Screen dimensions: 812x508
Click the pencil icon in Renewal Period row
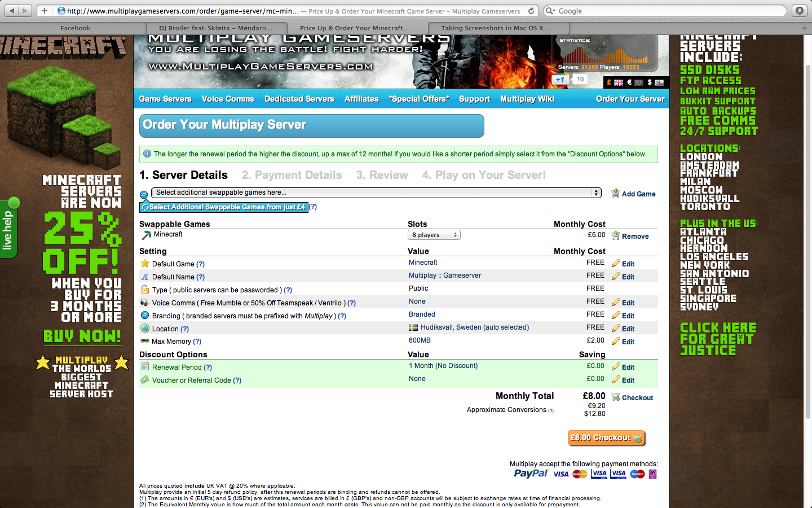(616, 367)
